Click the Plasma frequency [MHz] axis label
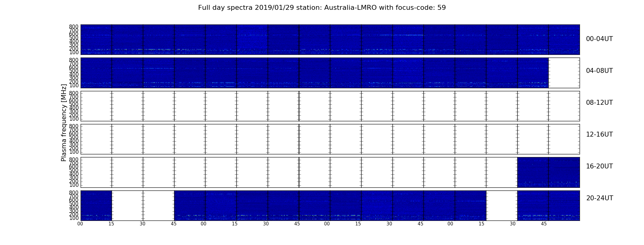This screenshot has width=644, height=245. click(64, 123)
